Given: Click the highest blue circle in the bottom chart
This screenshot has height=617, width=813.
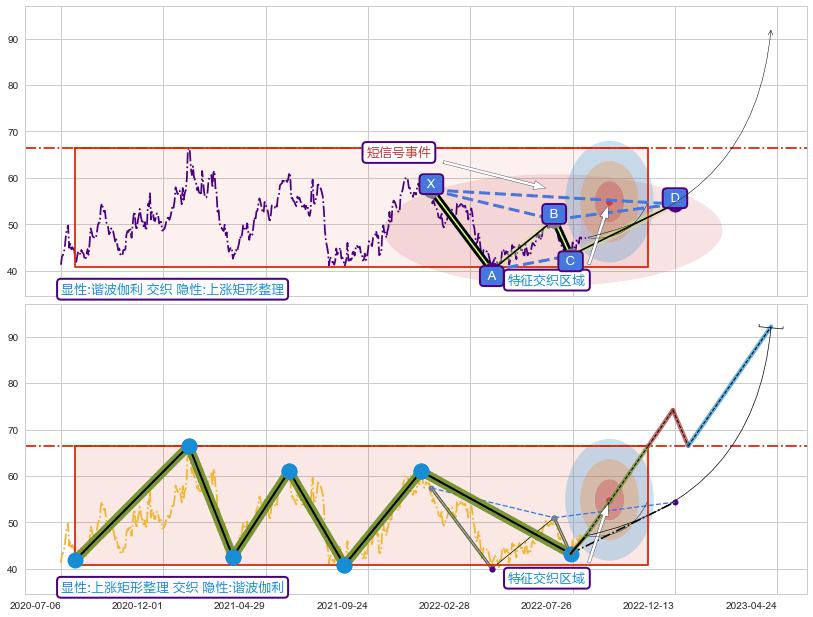Looking at the screenshot, I should coord(189,446).
